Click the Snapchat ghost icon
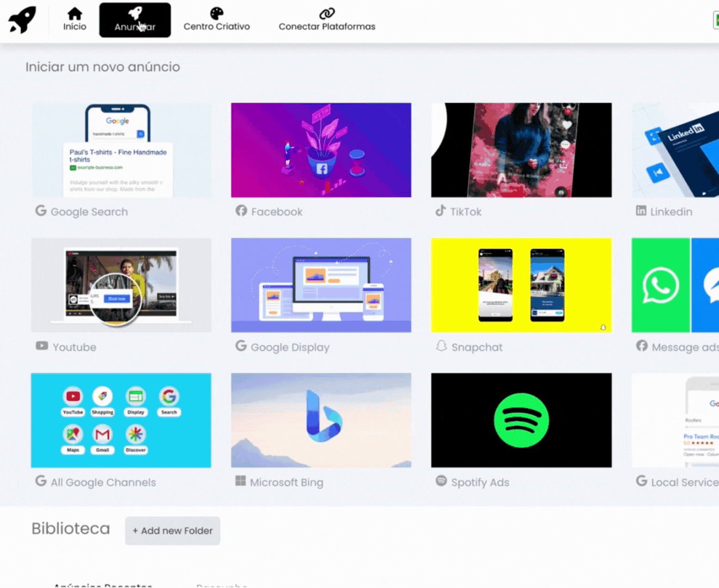719x588 pixels. [440, 346]
